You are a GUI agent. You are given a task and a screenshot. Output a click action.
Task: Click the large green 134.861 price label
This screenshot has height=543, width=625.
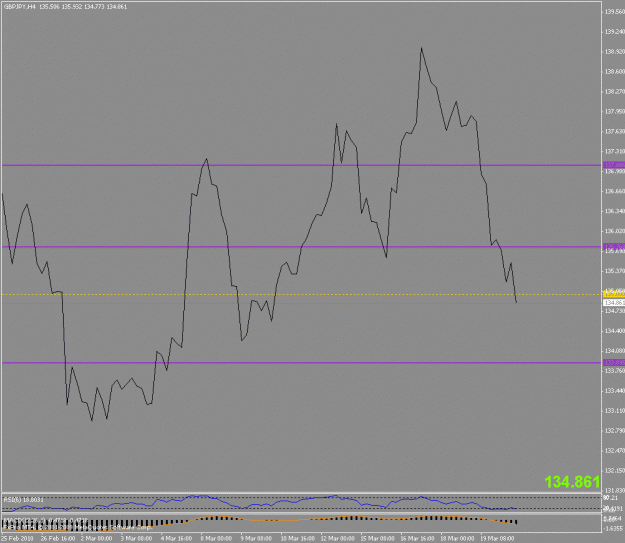(x=572, y=482)
